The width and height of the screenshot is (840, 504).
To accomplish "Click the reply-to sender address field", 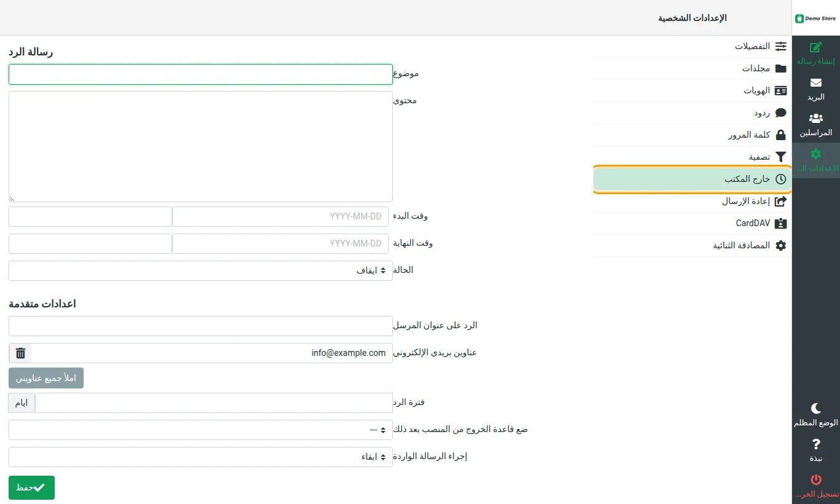I will [x=200, y=326].
